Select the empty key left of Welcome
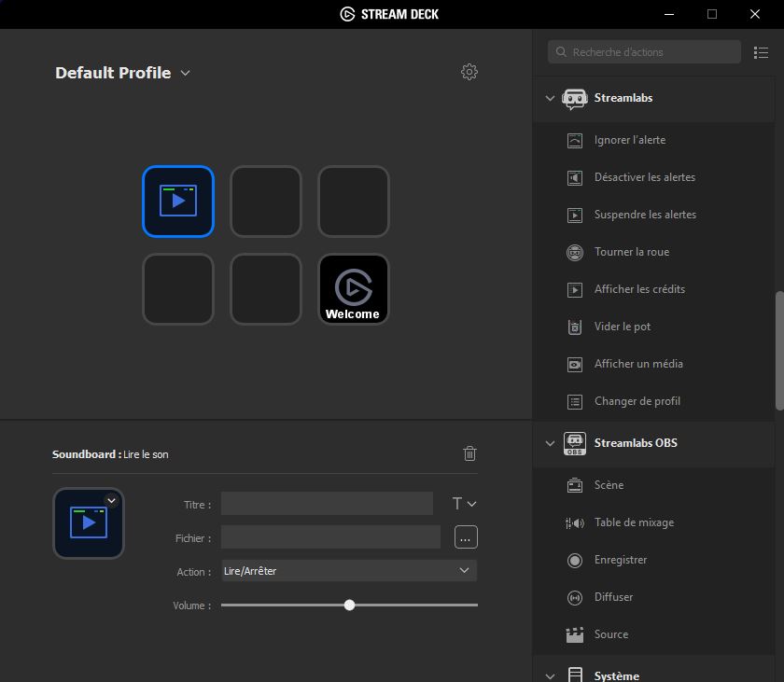Viewport: 784px width, 682px height. click(x=266, y=289)
